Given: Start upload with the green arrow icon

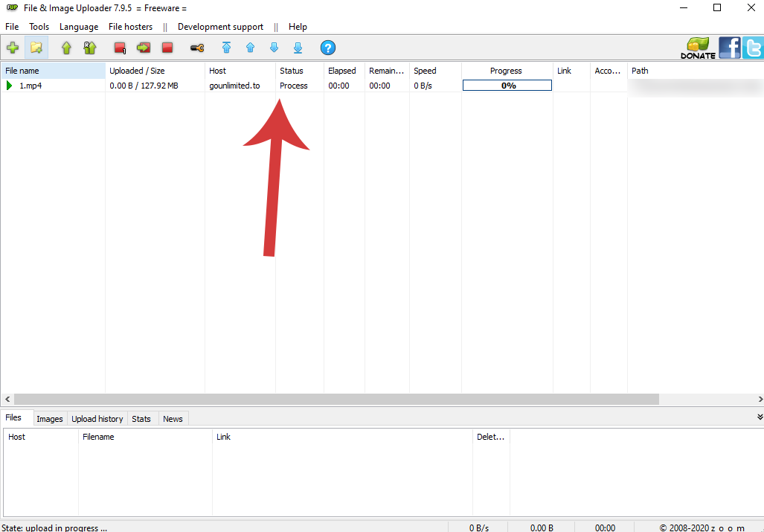Looking at the screenshot, I should tap(66, 48).
